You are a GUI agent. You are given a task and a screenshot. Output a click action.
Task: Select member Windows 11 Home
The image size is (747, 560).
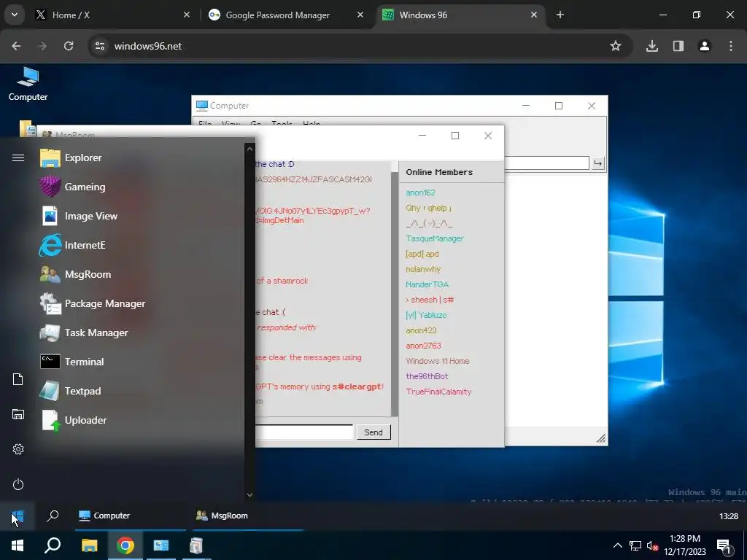438,361
